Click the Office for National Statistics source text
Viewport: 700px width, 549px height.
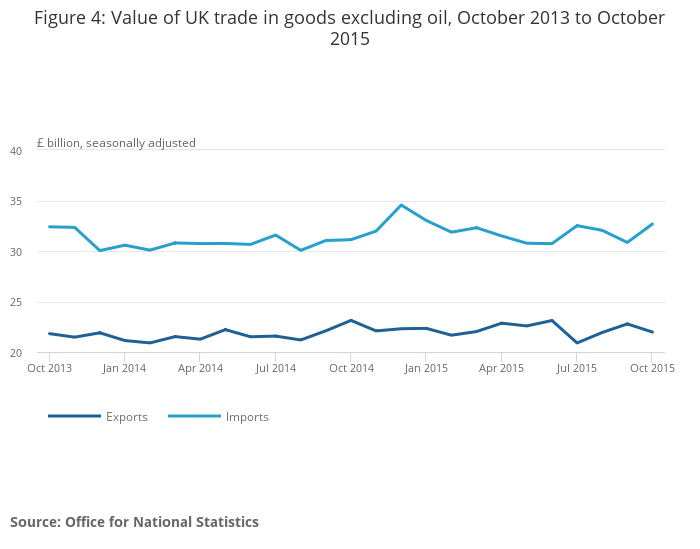[x=134, y=522]
